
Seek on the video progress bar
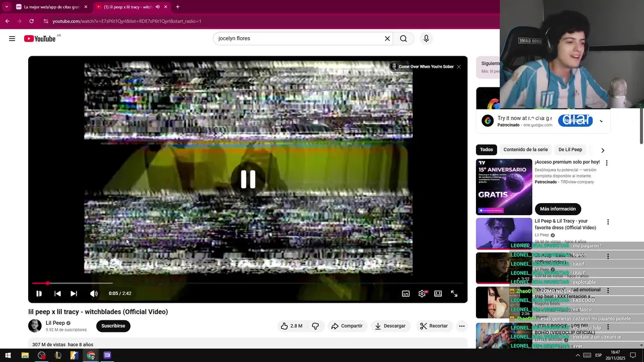[x=248, y=284]
